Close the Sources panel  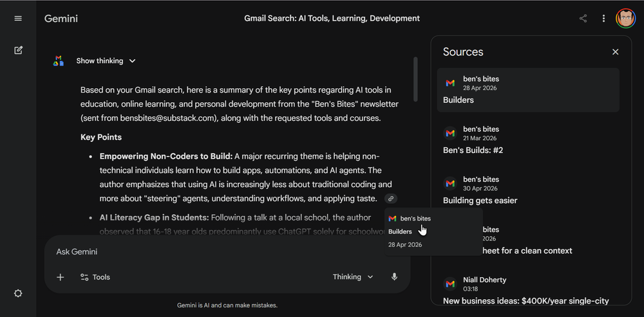click(615, 51)
